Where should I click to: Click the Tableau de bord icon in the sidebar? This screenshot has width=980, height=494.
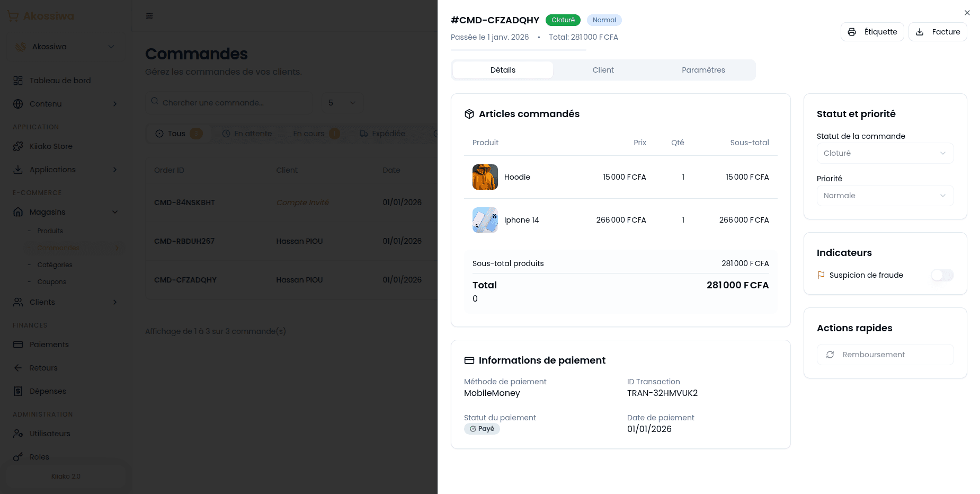coord(18,81)
